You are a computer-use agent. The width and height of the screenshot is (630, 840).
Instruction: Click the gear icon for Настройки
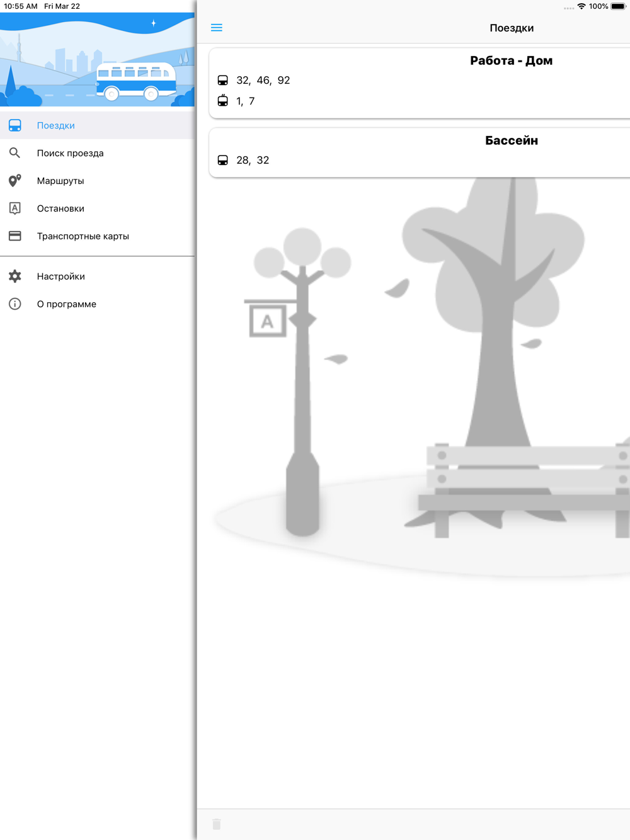tap(15, 276)
